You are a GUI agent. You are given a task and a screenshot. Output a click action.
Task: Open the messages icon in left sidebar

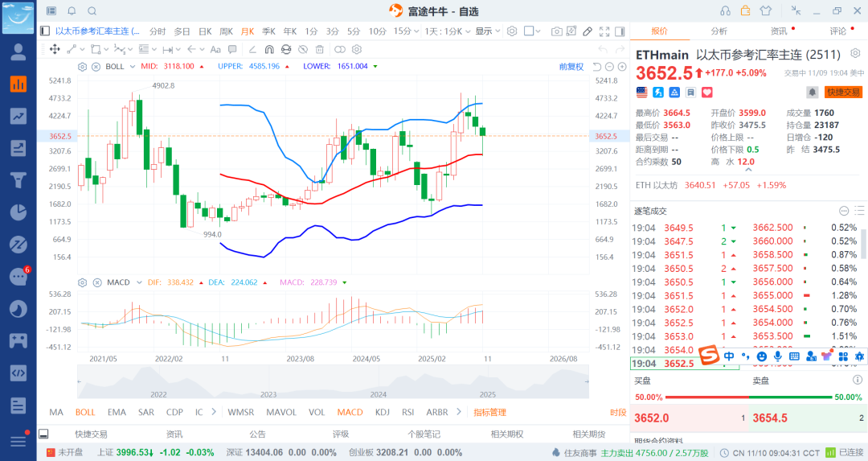tap(18, 277)
